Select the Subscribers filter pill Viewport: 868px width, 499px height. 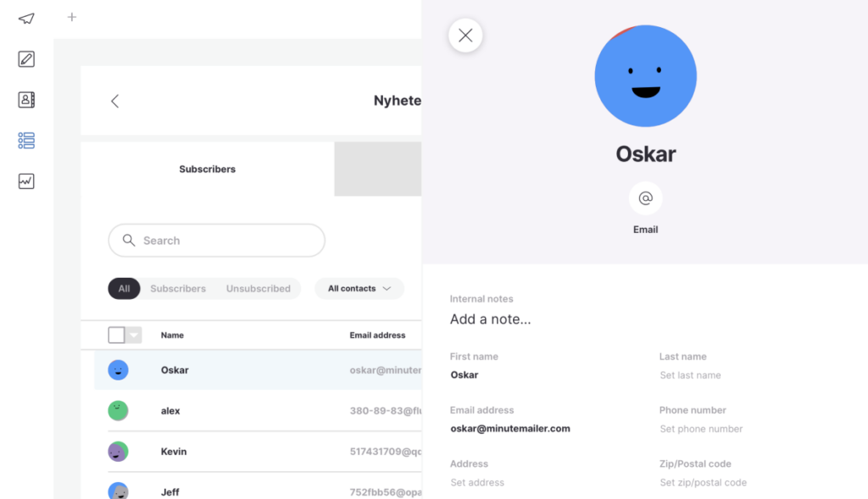pos(178,288)
